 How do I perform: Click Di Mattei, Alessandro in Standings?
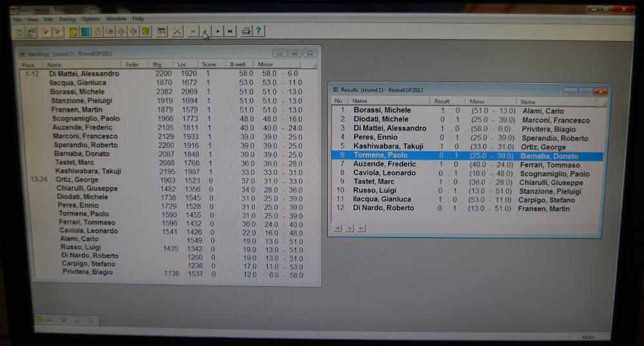point(84,74)
